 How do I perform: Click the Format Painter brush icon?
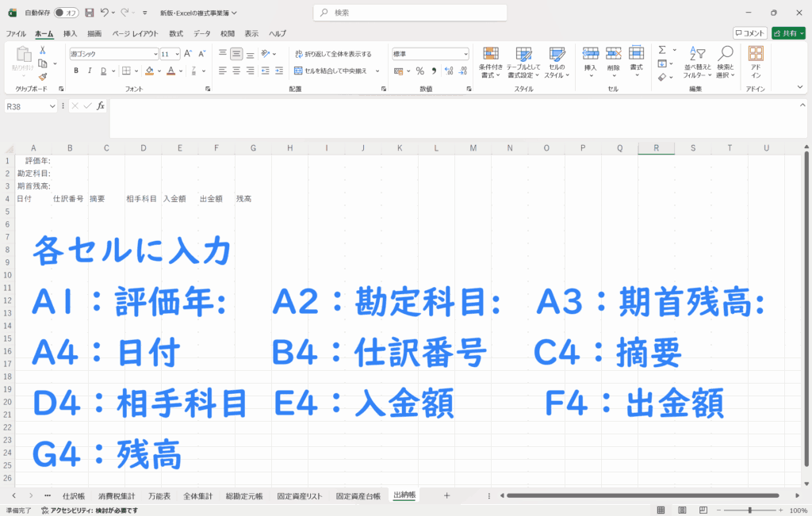(x=43, y=77)
